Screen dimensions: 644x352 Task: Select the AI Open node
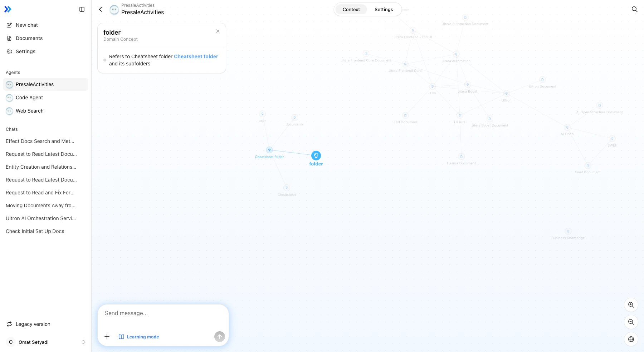point(567,127)
